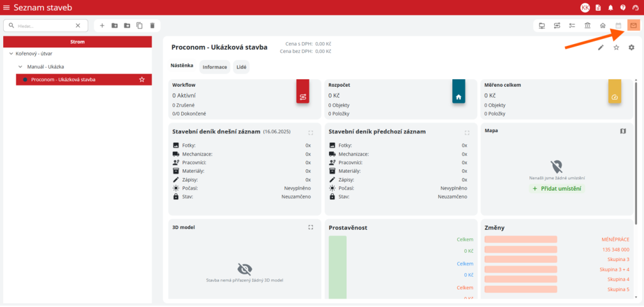
Task: Click the add plus button in toolbar
Action: click(102, 26)
